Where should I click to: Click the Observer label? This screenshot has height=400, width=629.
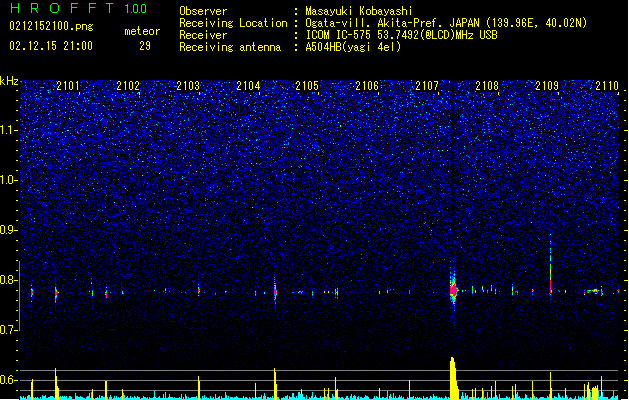pyautogui.click(x=203, y=11)
